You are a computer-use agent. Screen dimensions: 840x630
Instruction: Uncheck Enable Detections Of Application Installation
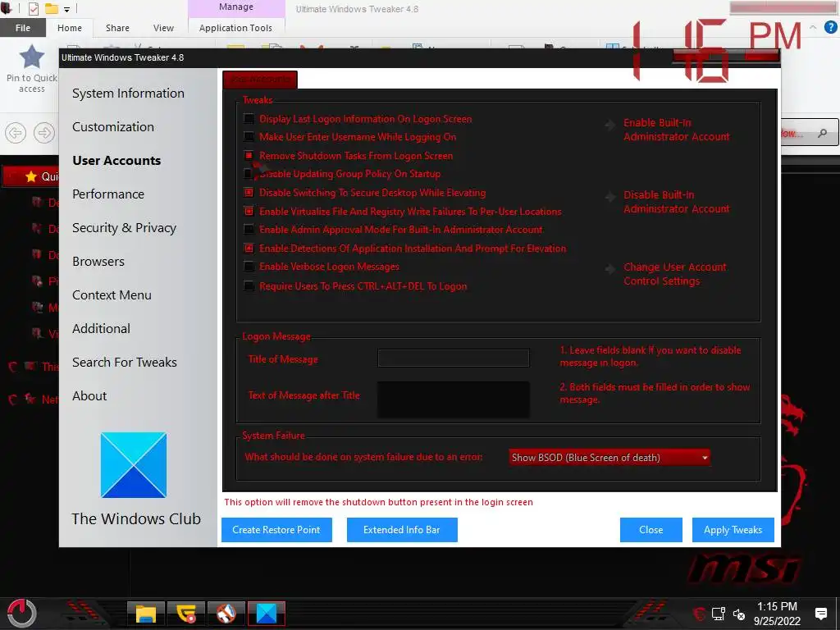click(249, 248)
